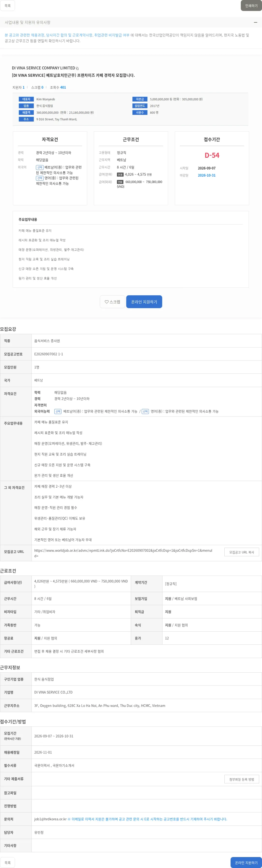This screenshot has height=868, width=262.
Task: Click the D-54 deadline countdown
Action: (x=212, y=155)
